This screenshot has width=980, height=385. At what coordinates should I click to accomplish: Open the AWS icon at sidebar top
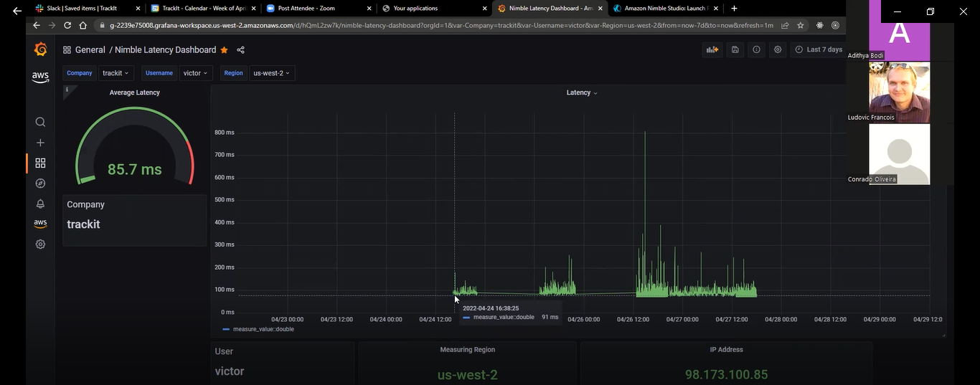40,77
